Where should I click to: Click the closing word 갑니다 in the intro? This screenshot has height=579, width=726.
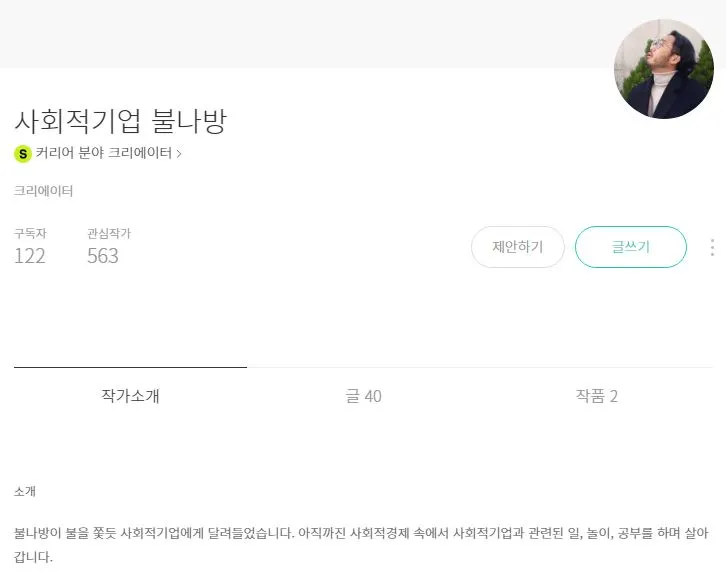[31, 556]
